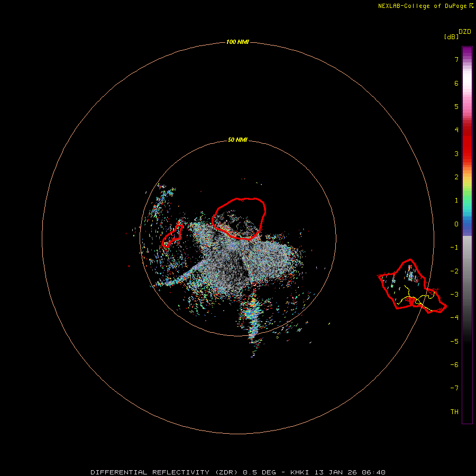Click the 100 NMI range ring label

pyautogui.click(x=237, y=42)
